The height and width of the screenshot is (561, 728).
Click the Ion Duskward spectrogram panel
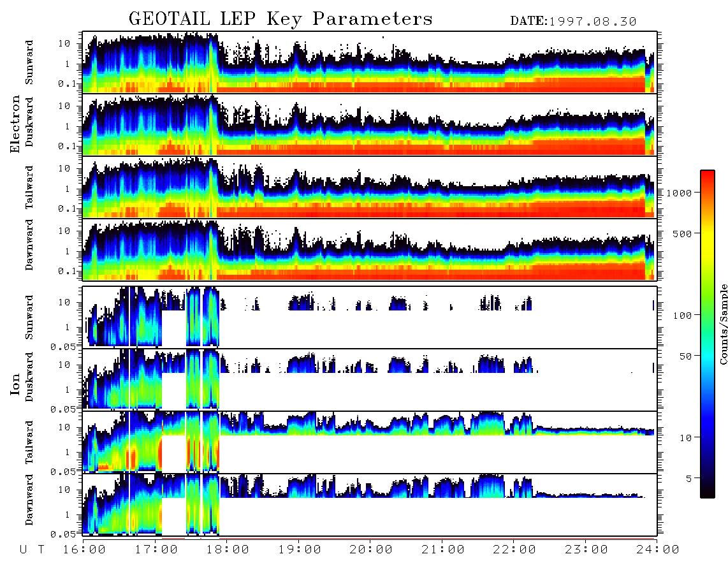[370, 379]
